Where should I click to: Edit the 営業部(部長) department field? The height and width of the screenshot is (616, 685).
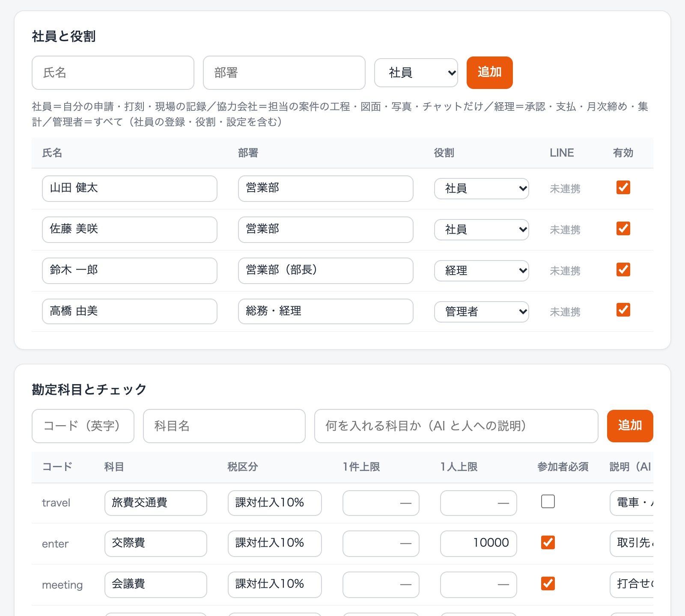(326, 271)
